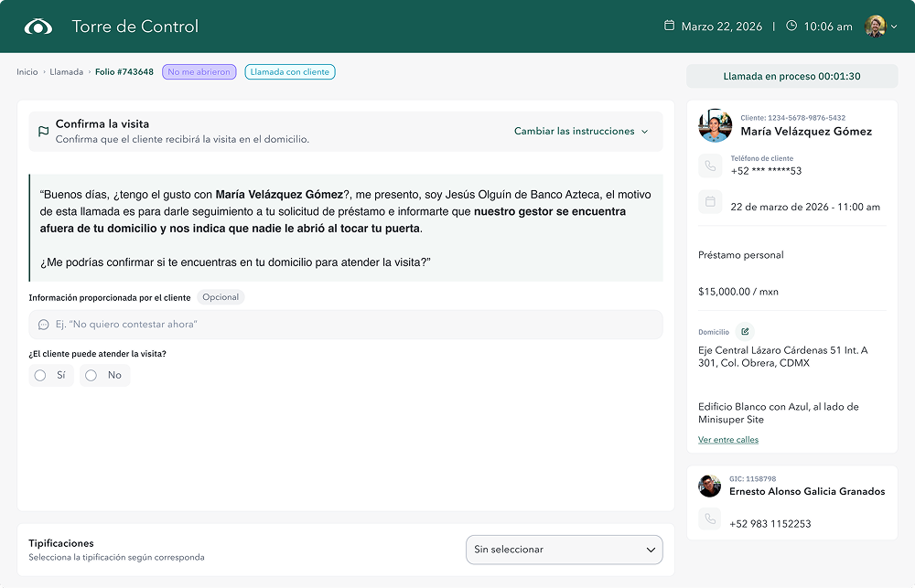Click 'Edificio Blanco con Azul' reference text
915x588 pixels.
pyautogui.click(x=779, y=413)
